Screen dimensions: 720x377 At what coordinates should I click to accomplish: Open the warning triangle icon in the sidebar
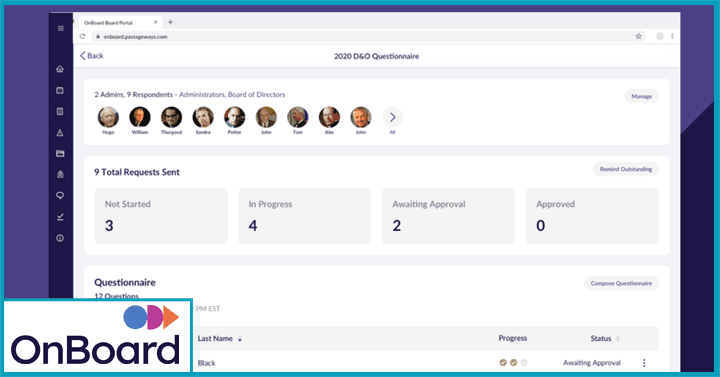60,133
